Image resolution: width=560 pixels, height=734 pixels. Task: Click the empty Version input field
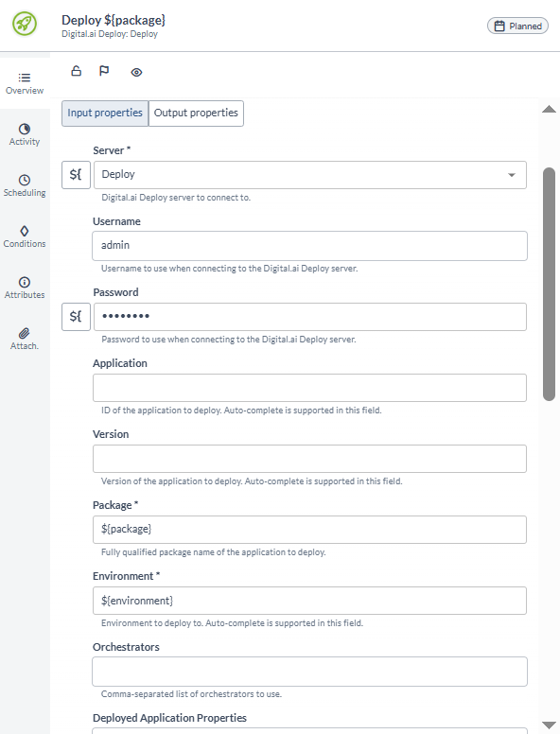tap(309, 459)
